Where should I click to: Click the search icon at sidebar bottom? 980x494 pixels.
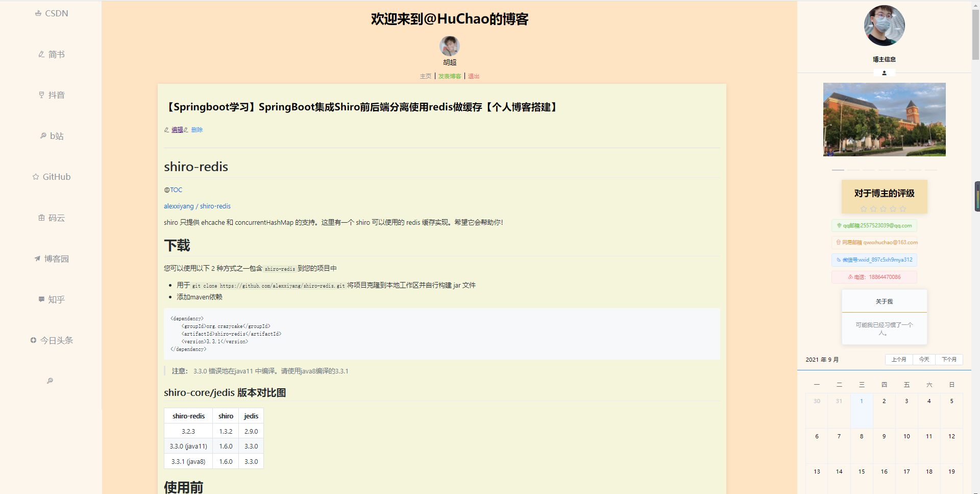[50, 380]
